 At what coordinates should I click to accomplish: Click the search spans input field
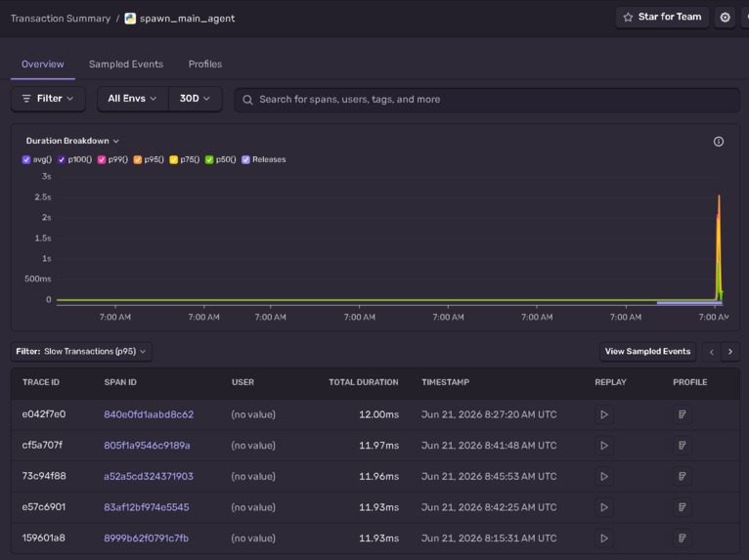click(x=487, y=100)
